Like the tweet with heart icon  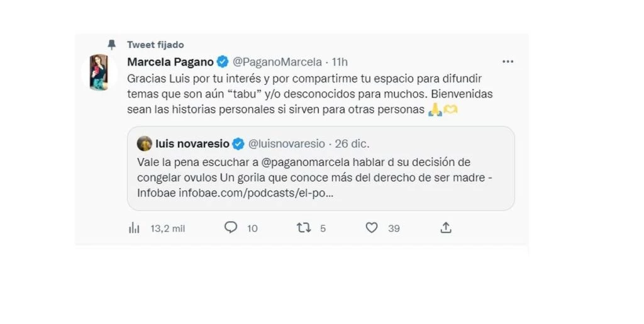click(372, 228)
